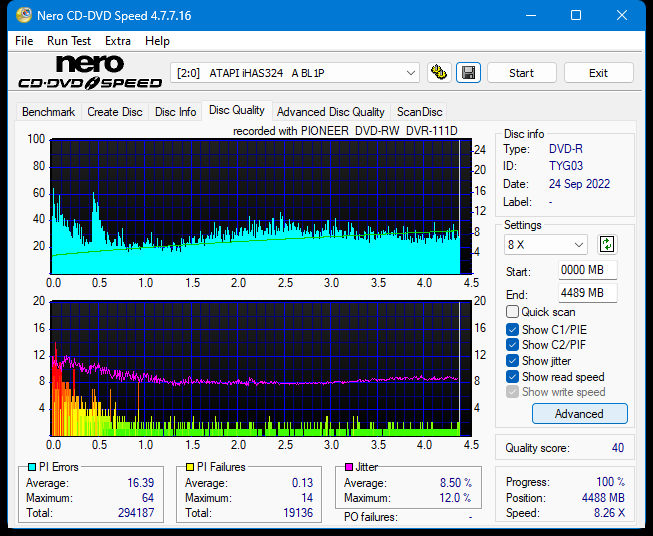This screenshot has width=653, height=536.
Task: Toggle Show C2/PIF checkbox
Action: click(x=512, y=345)
